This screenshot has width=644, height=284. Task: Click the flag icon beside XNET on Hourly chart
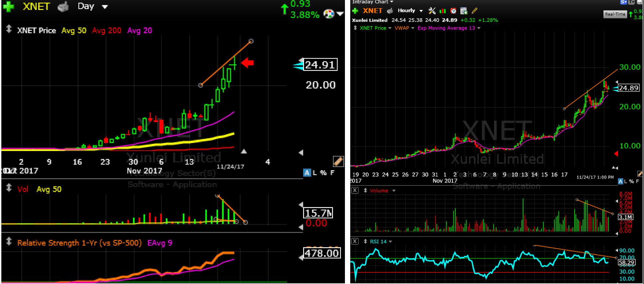(390, 11)
